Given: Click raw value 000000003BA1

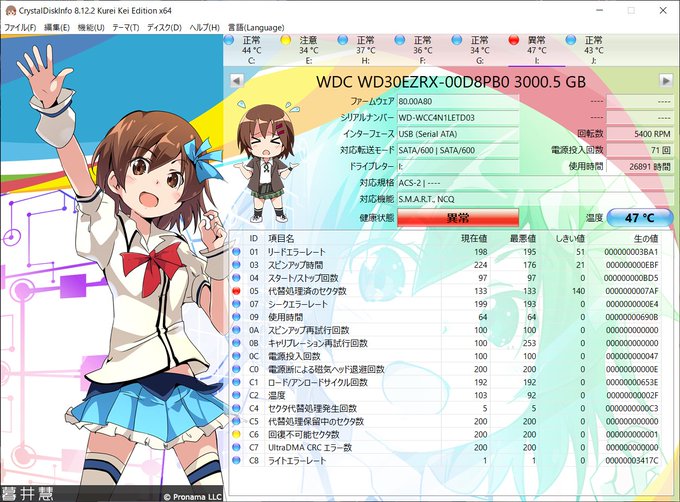Looking at the screenshot, I should pyautogui.click(x=631, y=252).
